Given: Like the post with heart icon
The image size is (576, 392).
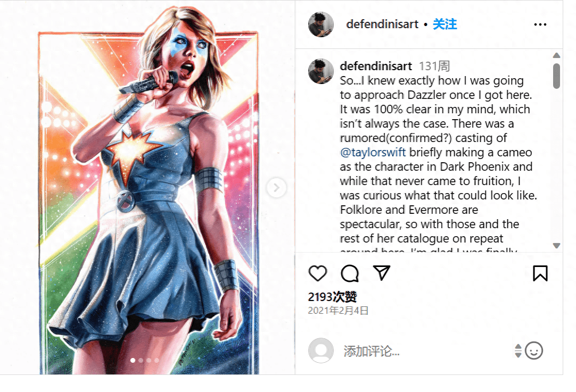Looking at the screenshot, I should click(317, 273).
